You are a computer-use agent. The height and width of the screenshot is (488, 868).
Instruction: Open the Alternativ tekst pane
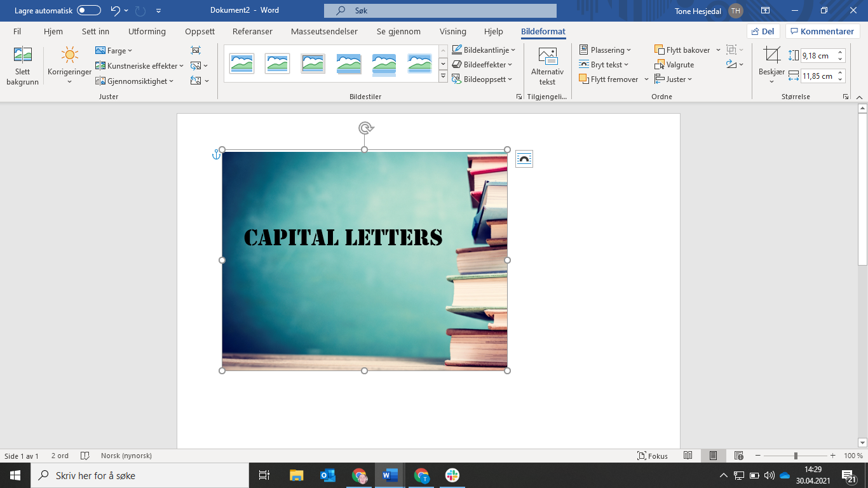(x=548, y=65)
